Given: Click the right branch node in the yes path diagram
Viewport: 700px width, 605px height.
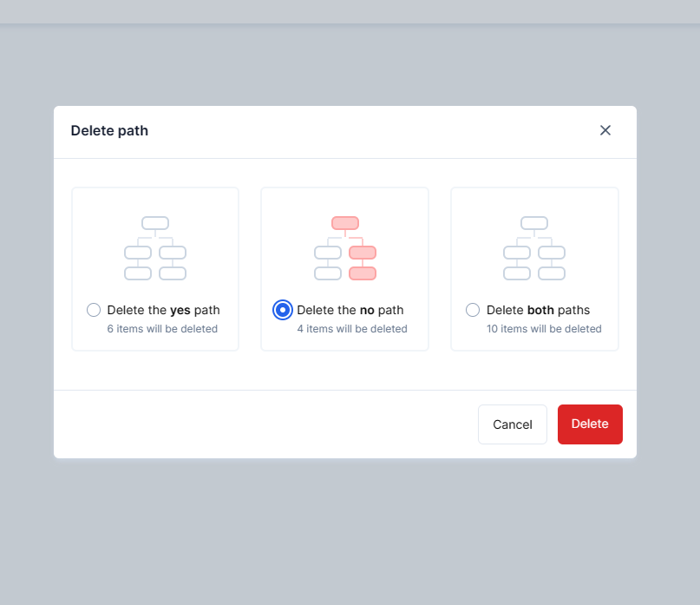Looking at the screenshot, I should (173, 253).
